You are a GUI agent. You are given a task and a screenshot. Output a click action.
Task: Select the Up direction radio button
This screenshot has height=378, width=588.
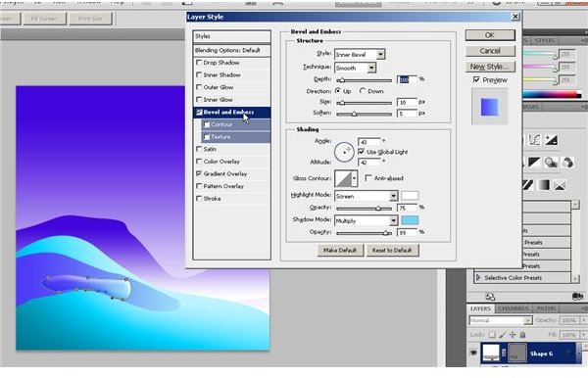point(338,91)
